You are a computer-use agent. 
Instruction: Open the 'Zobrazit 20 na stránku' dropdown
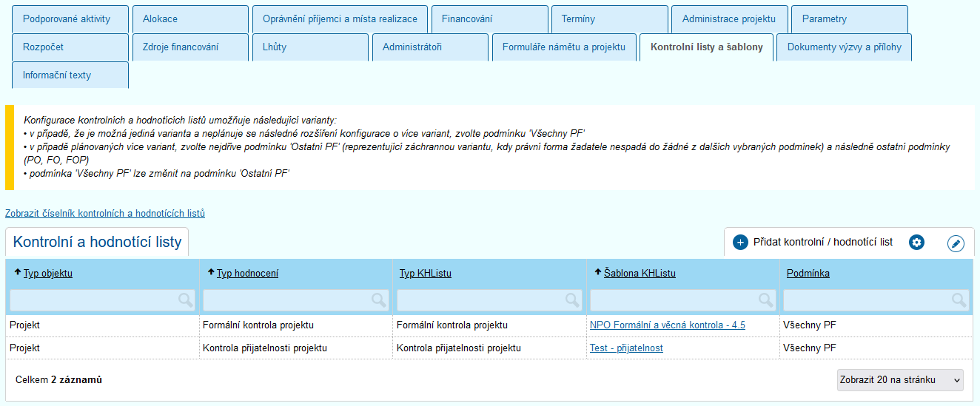(x=900, y=379)
